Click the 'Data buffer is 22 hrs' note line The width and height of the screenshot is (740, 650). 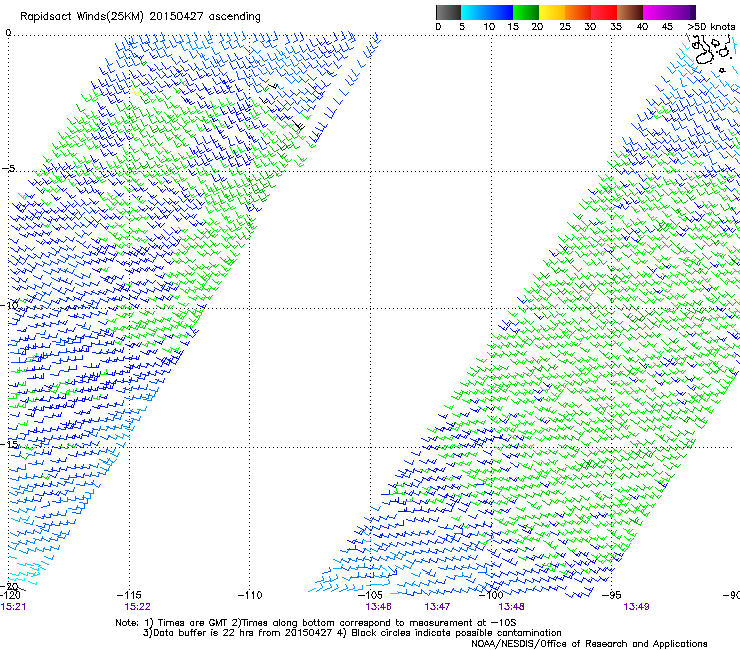pyautogui.click(x=352, y=633)
